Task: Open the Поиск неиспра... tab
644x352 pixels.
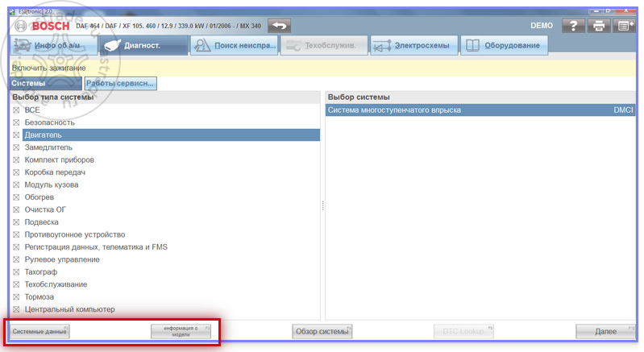Action: pyautogui.click(x=234, y=45)
